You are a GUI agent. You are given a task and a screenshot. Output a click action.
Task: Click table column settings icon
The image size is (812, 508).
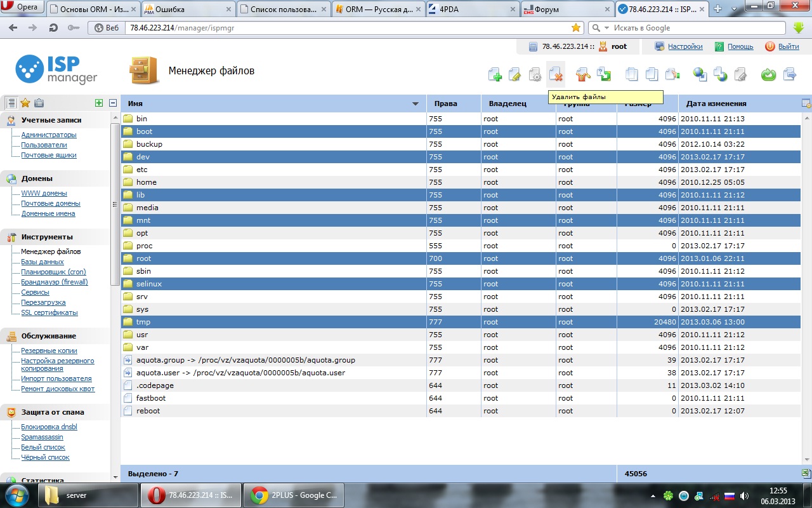(x=806, y=104)
